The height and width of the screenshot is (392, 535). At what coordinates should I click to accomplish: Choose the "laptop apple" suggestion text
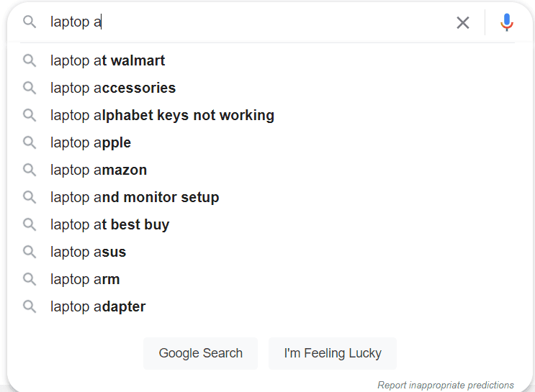pos(91,142)
